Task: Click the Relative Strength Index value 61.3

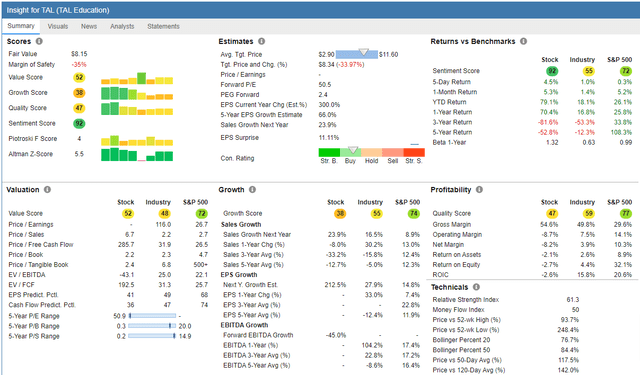Action: [x=573, y=300]
